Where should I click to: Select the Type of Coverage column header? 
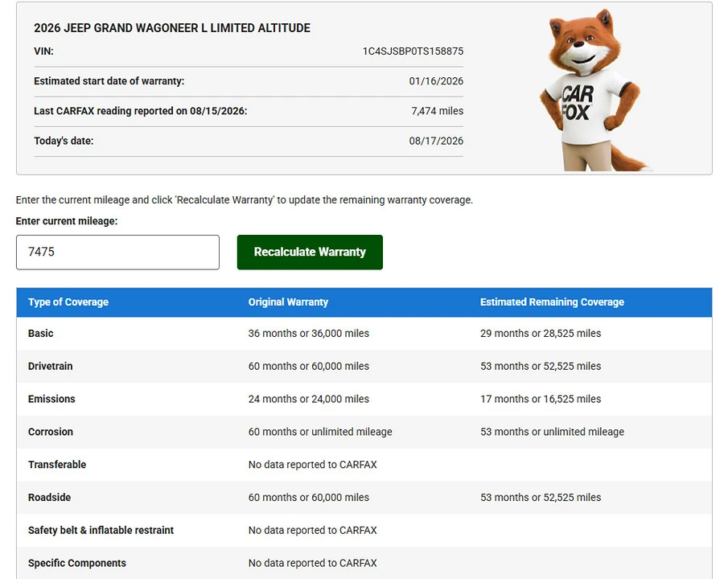68,302
